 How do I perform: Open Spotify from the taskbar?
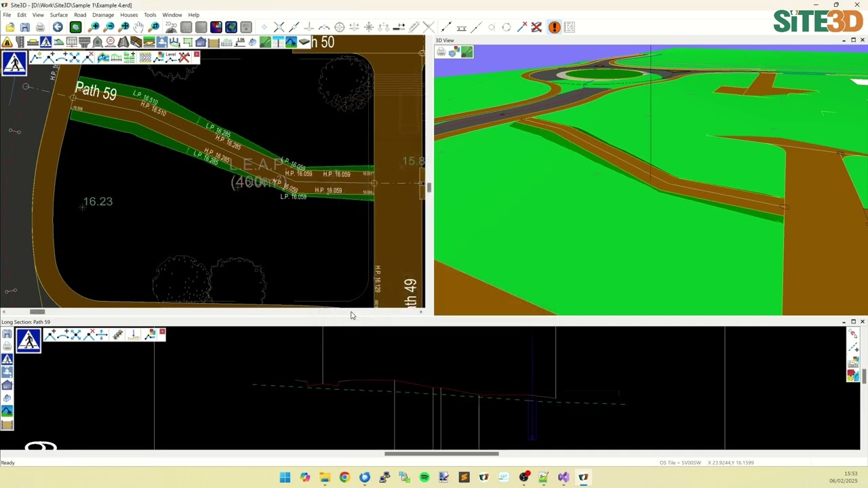click(x=425, y=477)
